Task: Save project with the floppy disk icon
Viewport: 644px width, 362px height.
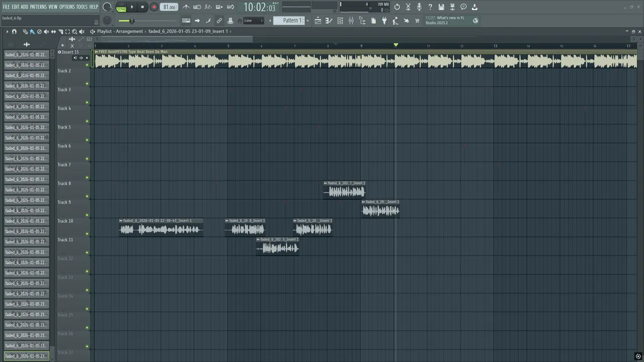Action: click(x=441, y=7)
